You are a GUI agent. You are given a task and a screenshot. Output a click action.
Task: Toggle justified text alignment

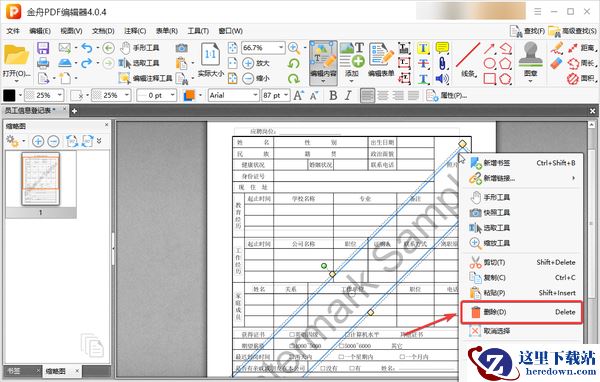413,96
